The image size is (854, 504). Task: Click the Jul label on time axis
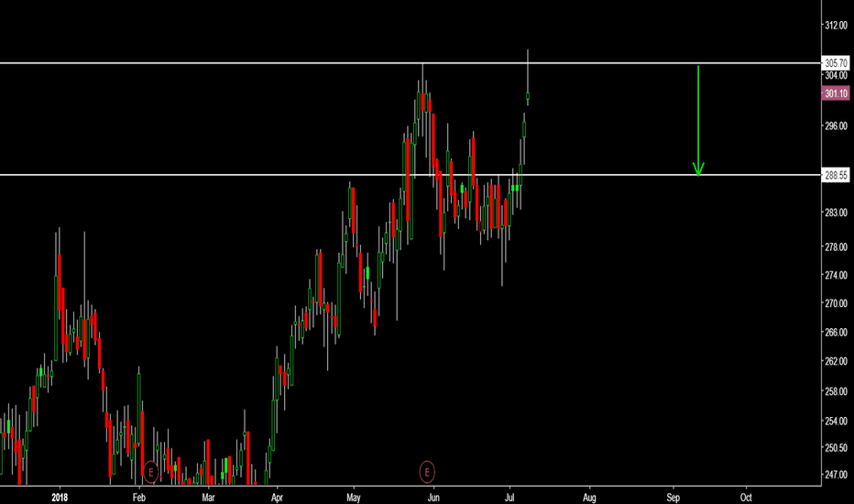click(509, 498)
